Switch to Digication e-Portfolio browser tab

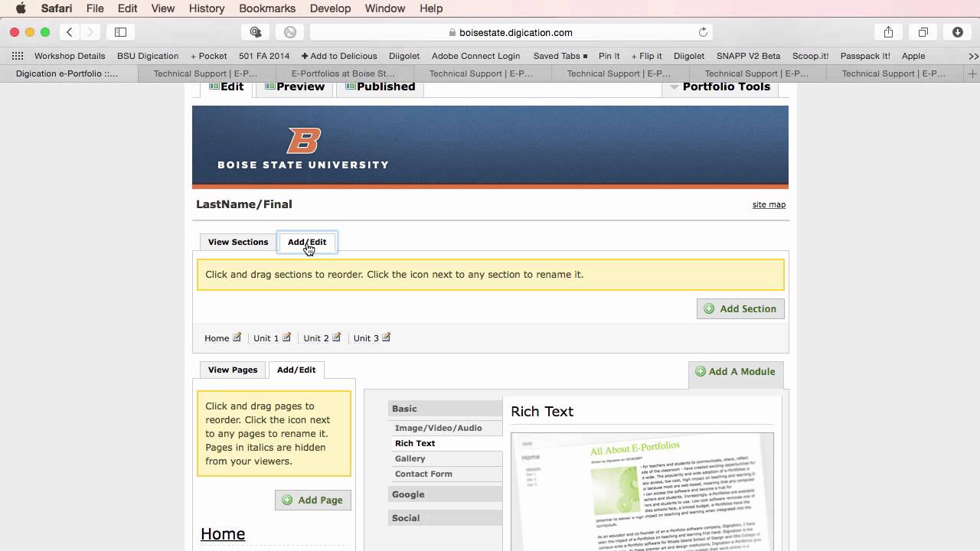[x=67, y=73]
